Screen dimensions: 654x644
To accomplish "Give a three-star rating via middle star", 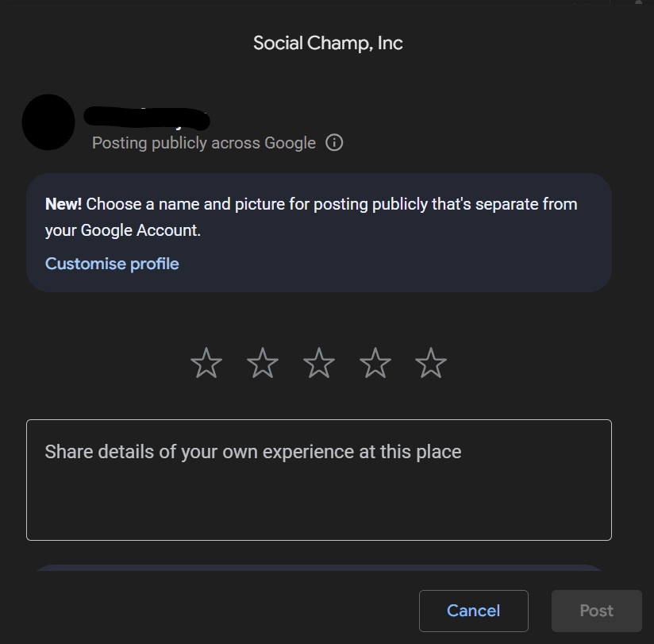I will [x=318, y=362].
